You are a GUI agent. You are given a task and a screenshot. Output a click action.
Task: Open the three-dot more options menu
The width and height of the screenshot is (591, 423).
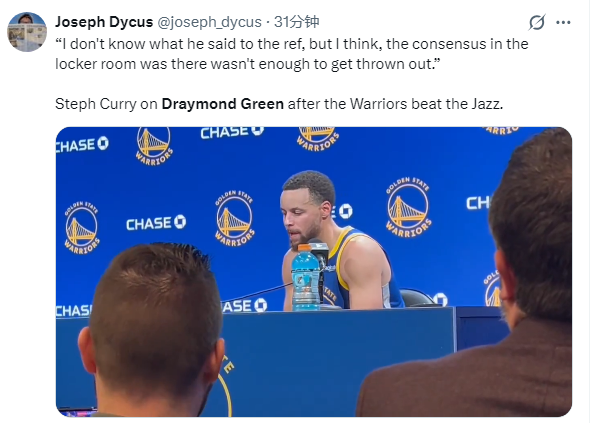point(563,23)
